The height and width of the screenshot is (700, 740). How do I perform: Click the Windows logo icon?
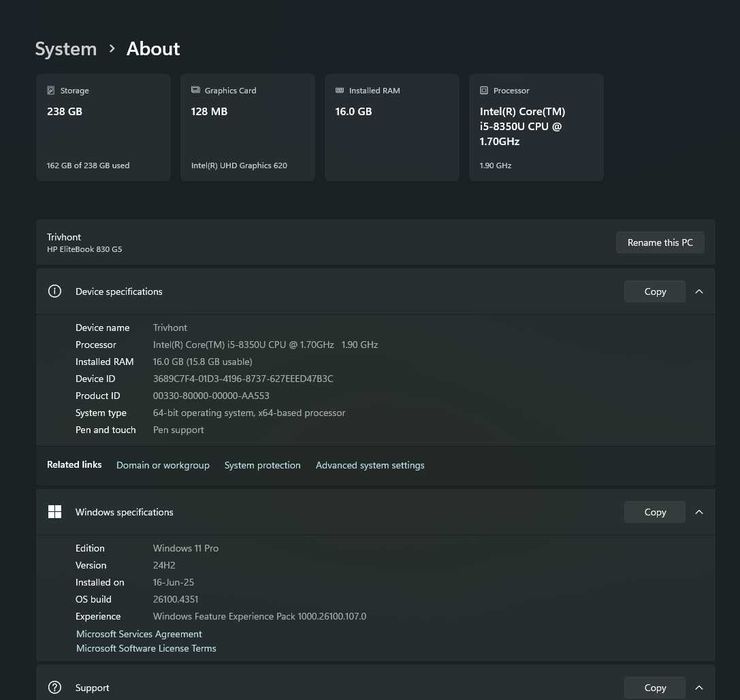pyautogui.click(x=55, y=512)
